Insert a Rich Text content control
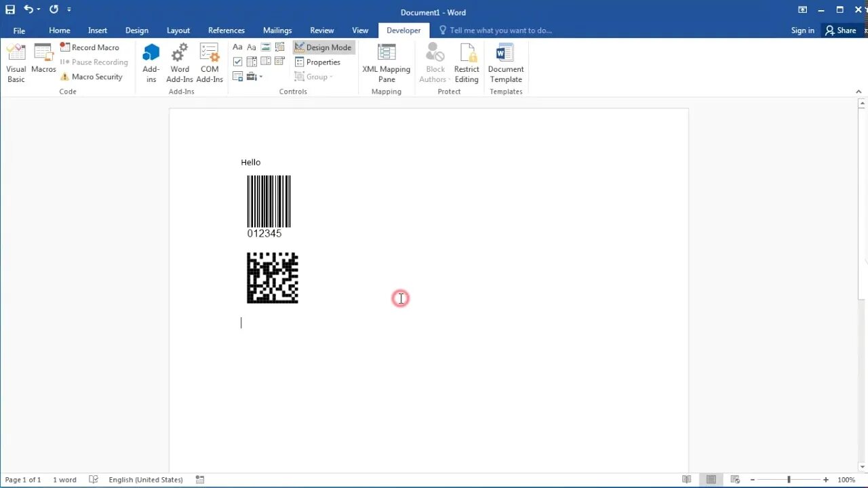The width and height of the screenshot is (868, 488). [x=237, y=47]
